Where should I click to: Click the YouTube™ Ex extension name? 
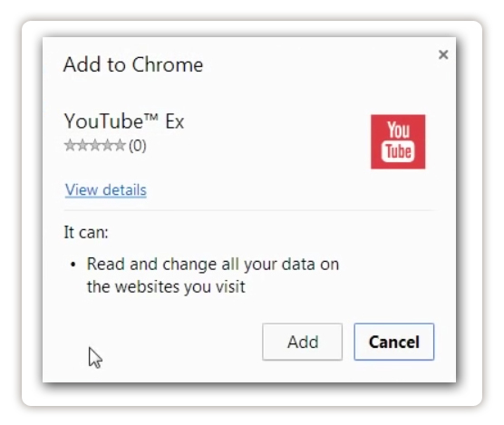tap(124, 121)
